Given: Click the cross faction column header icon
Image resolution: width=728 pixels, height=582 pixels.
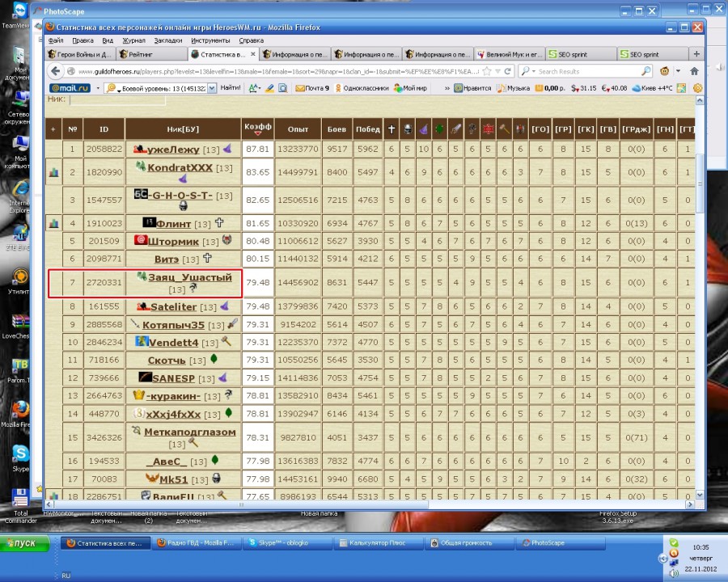Looking at the screenshot, I should 392,129.
